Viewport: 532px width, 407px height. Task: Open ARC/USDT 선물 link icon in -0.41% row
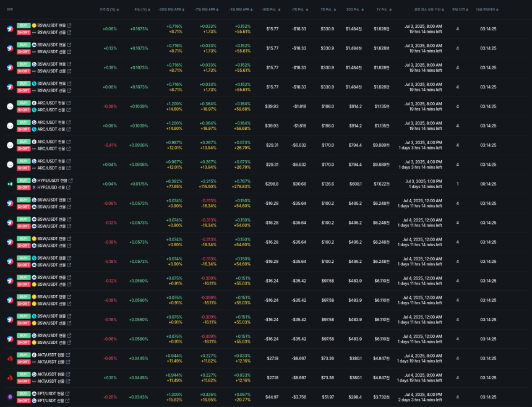(x=69, y=148)
